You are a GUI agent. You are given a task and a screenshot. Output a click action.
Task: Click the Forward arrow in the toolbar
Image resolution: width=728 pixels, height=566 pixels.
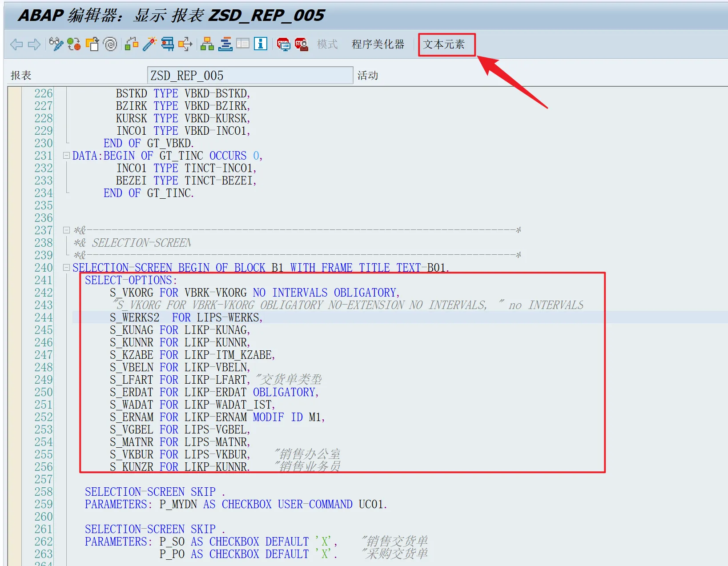click(x=34, y=44)
